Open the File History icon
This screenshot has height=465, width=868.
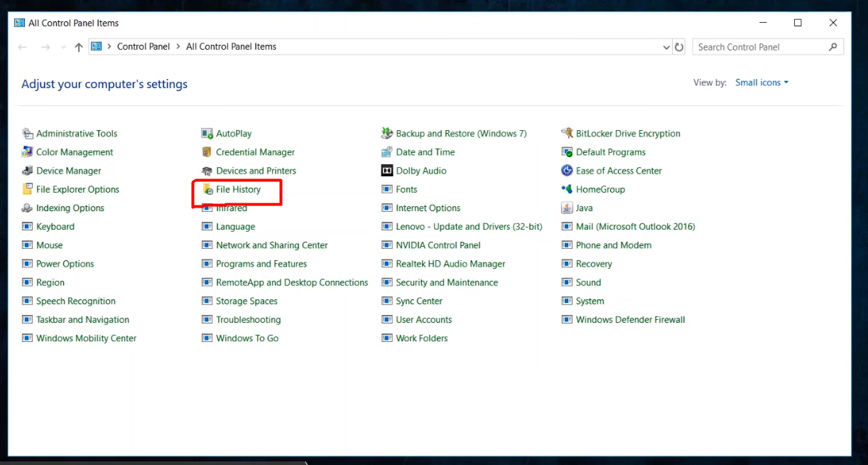[x=207, y=190]
